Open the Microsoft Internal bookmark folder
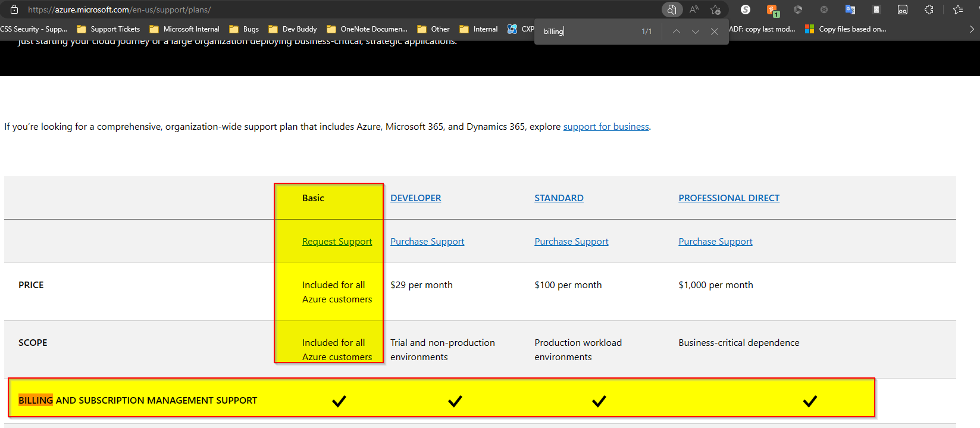Screen dimensions: 980x428 pyautogui.click(x=184, y=29)
